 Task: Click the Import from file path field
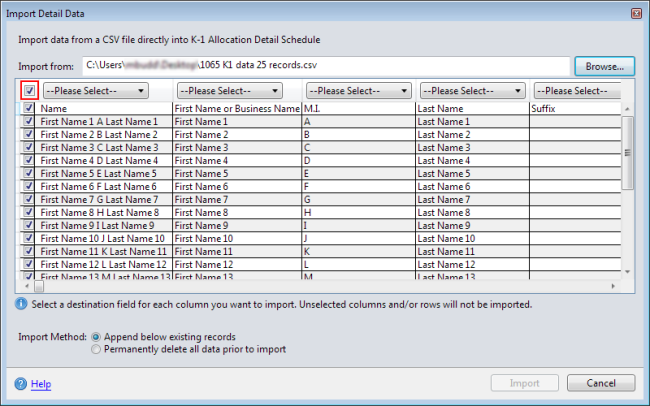(x=325, y=66)
